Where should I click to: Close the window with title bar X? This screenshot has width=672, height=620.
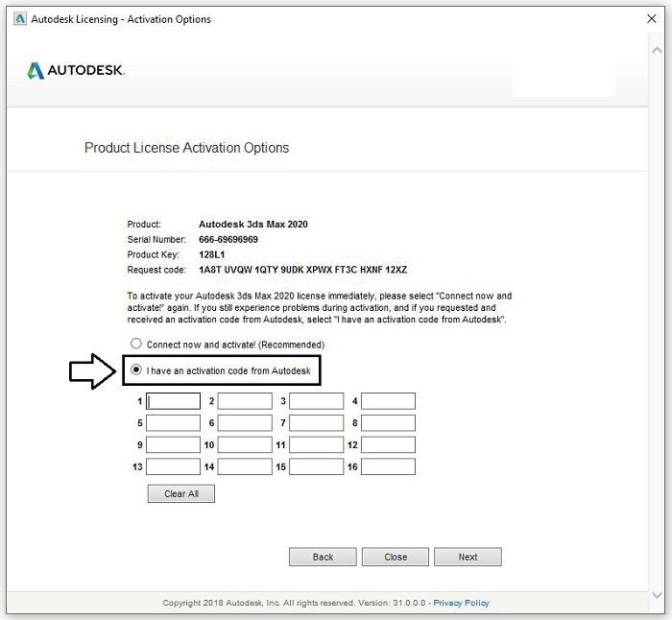pyautogui.click(x=652, y=19)
